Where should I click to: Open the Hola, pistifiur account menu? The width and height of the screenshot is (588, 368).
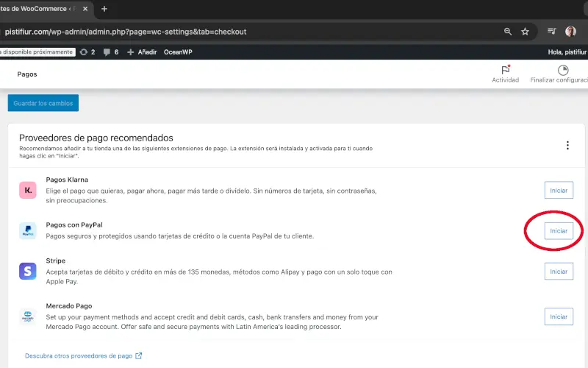567,52
